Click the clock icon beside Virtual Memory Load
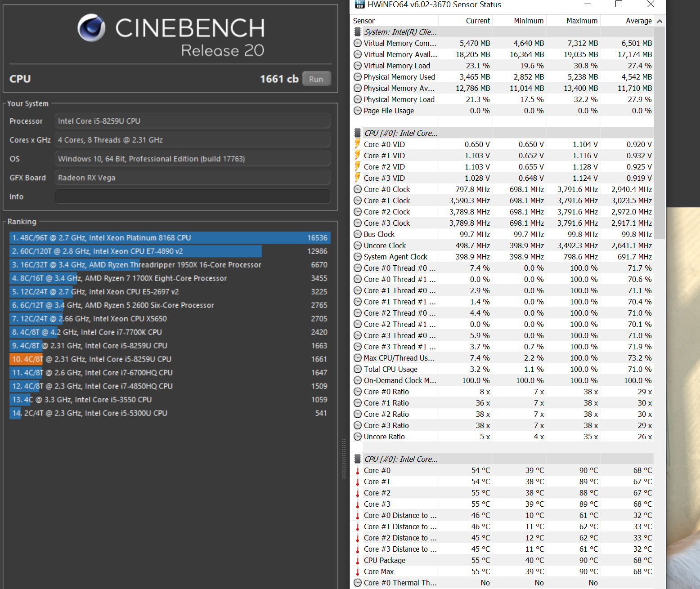The image size is (700, 589). click(358, 66)
